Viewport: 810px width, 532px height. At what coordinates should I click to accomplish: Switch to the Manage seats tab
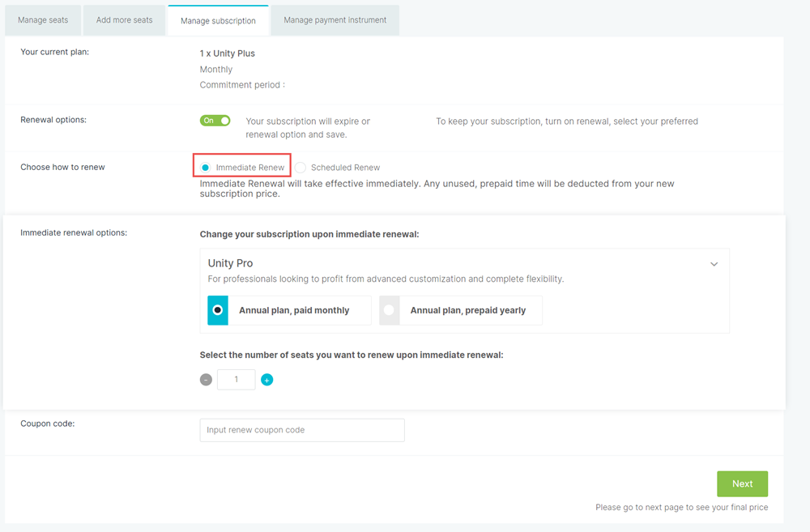43,20
